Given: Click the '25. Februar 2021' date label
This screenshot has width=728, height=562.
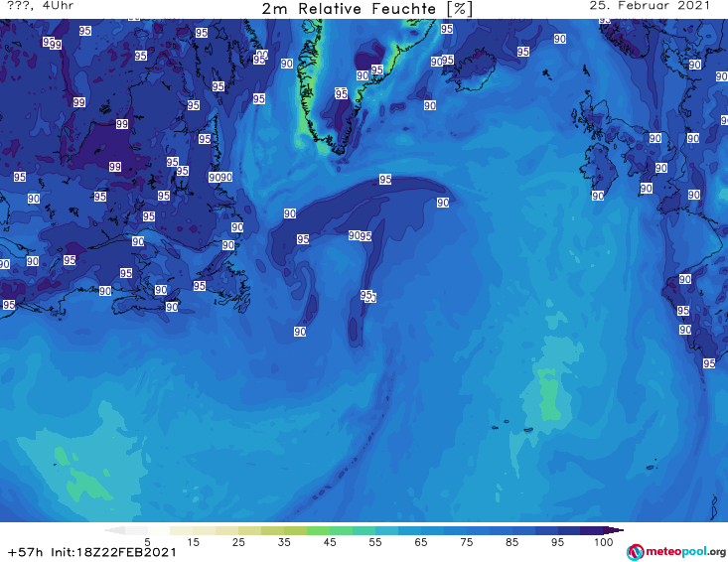Looking at the screenshot, I should [x=650, y=6].
